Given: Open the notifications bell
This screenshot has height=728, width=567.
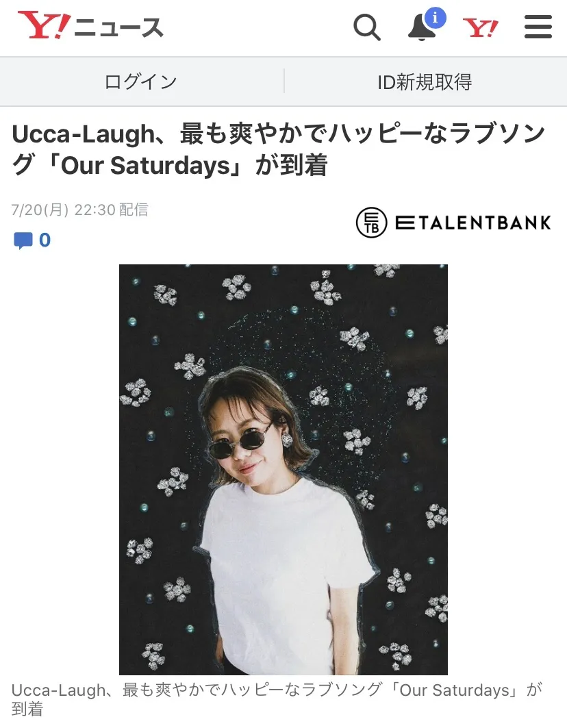Looking at the screenshot, I should point(422,27).
